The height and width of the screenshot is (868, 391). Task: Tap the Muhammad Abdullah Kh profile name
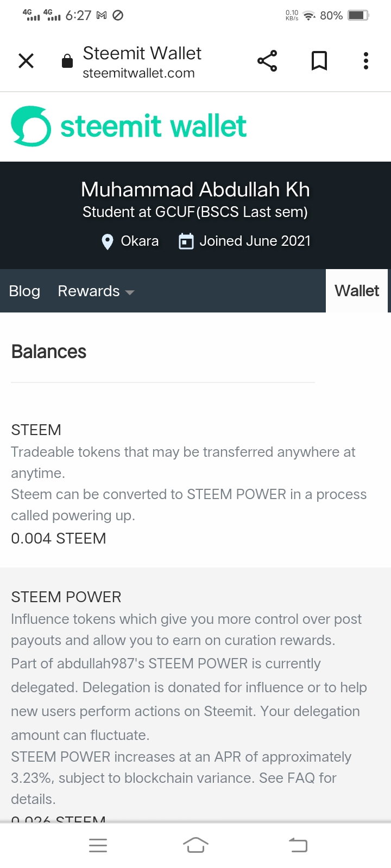tap(195, 189)
